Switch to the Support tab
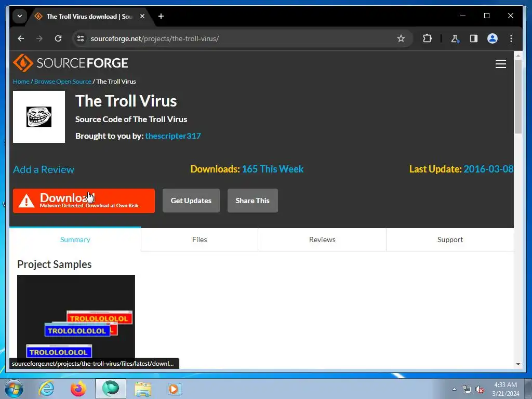Viewport: 532px width, 399px height. [450, 240]
